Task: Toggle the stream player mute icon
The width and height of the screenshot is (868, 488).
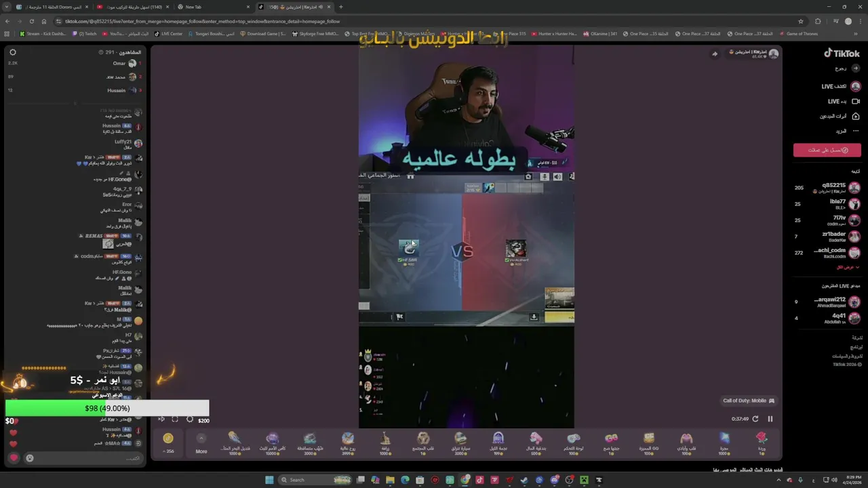Action: 161,420
